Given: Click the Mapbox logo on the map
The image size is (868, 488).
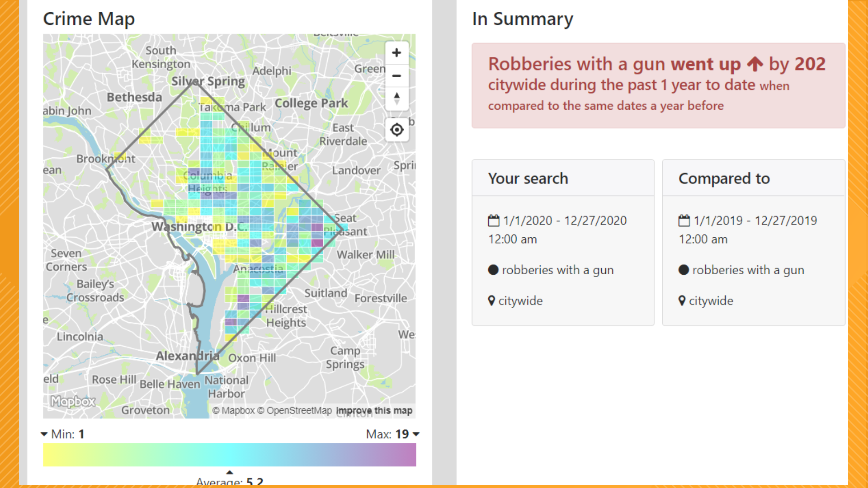Looking at the screenshot, I should pos(72,402).
